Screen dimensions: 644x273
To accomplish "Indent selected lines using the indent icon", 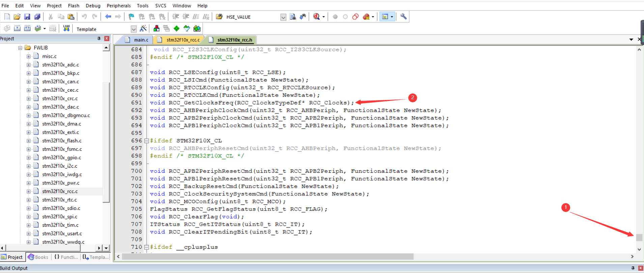I will click(175, 17).
